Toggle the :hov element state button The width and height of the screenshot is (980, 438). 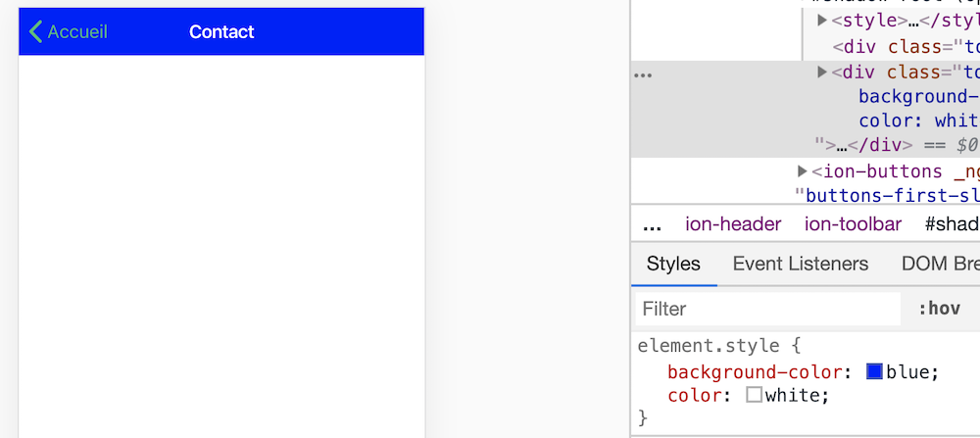939,309
